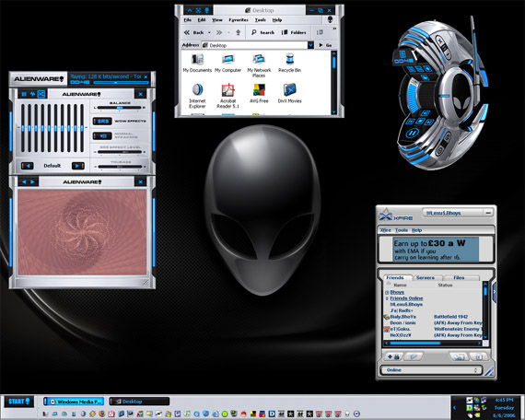The width and height of the screenshot is (525, 420).
Task: Click the Back button in Explorer
Action: click(x=193, y=32)
